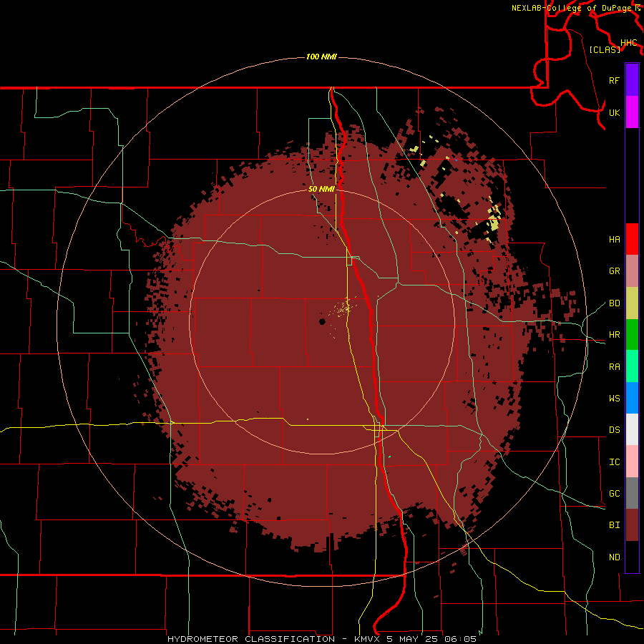This screenshot has width=644, height=644.
Task: Select the IC light pink swatch
Action: click(x=632, y=462)
